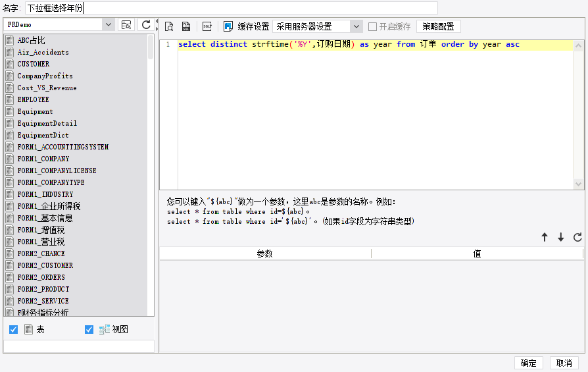Select the FORM1_企业所得税 table
Image resolution: width=588 pixels, height=372 pixels.
pos(49,206)
